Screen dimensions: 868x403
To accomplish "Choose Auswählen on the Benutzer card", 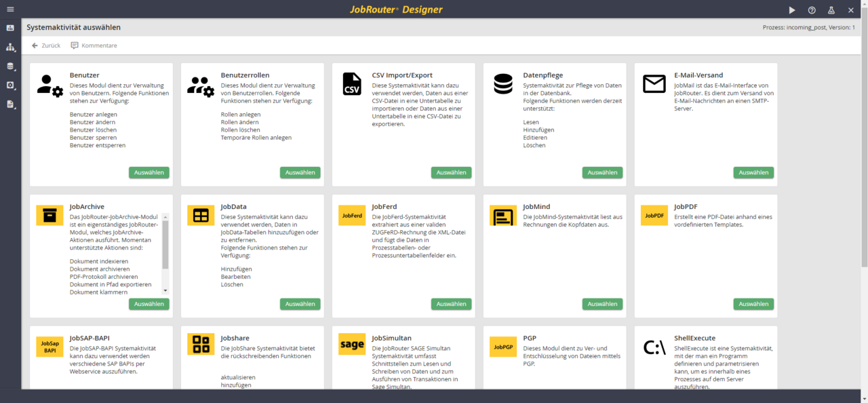I will (149, 172).
